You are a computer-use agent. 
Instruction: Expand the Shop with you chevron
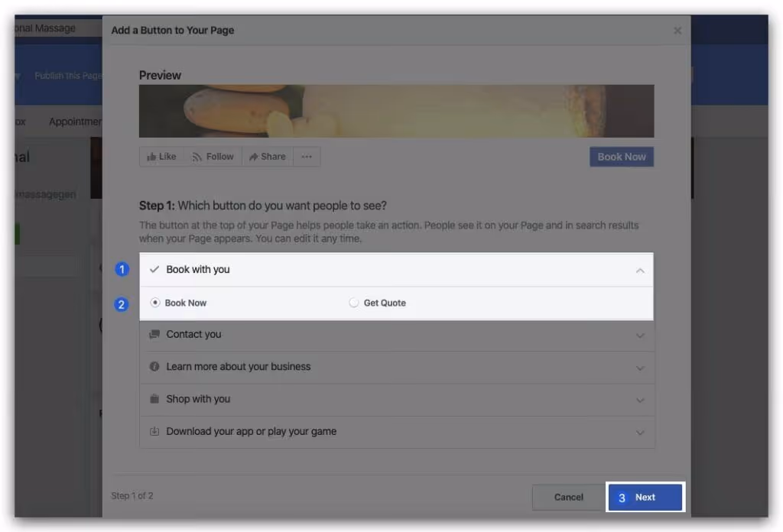click(x=640, y=401)
